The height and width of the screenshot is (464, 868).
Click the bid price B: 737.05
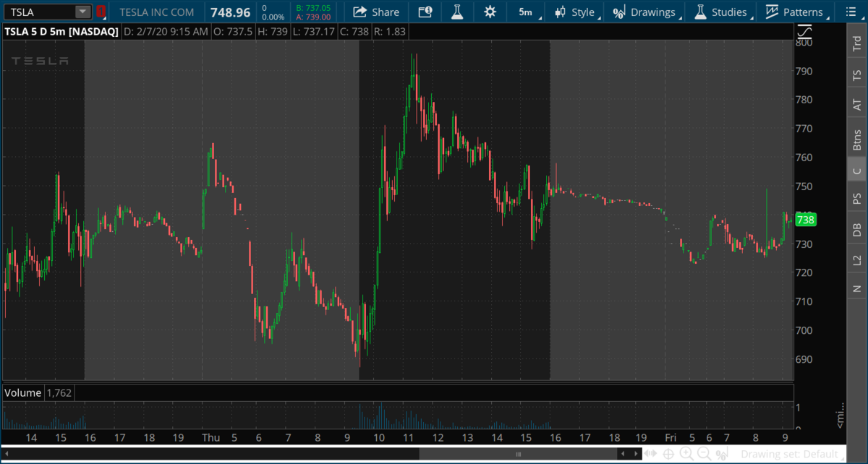[x=313, y=7]
